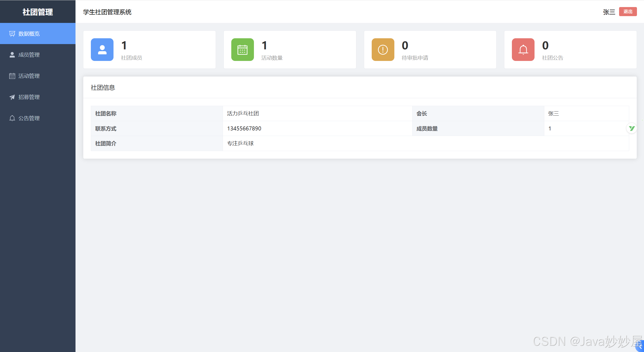Click the recruitment paper plane icon
Screen dimensions: 644x352
[12, 97]
